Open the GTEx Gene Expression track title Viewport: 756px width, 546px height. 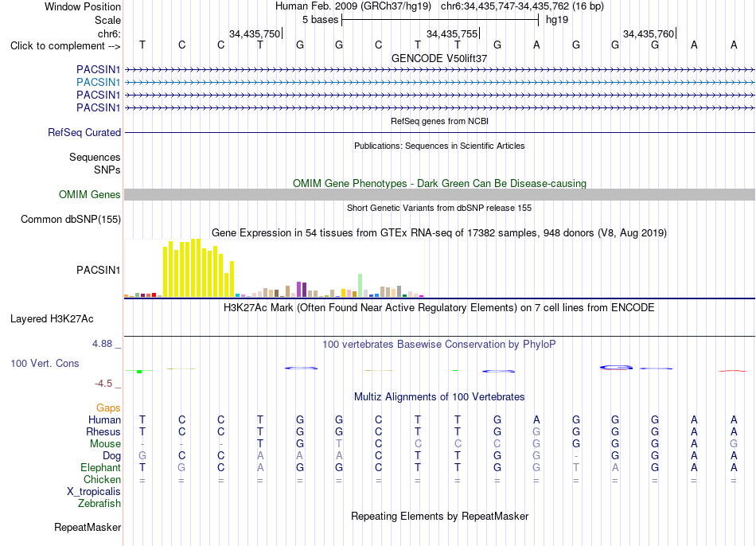click(439, 233)
